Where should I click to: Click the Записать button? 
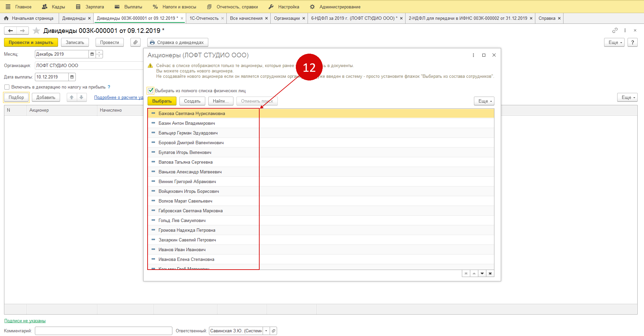[75, 42]
